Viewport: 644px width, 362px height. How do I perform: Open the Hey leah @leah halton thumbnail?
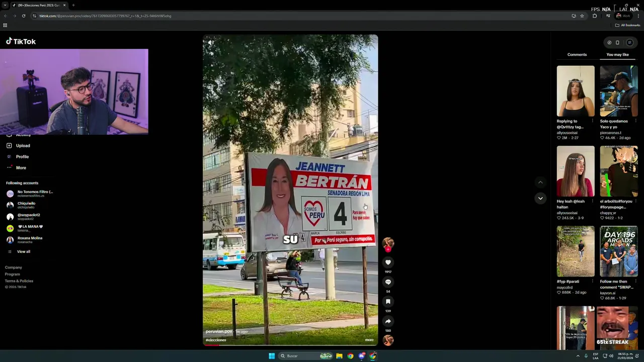[576, 171]
